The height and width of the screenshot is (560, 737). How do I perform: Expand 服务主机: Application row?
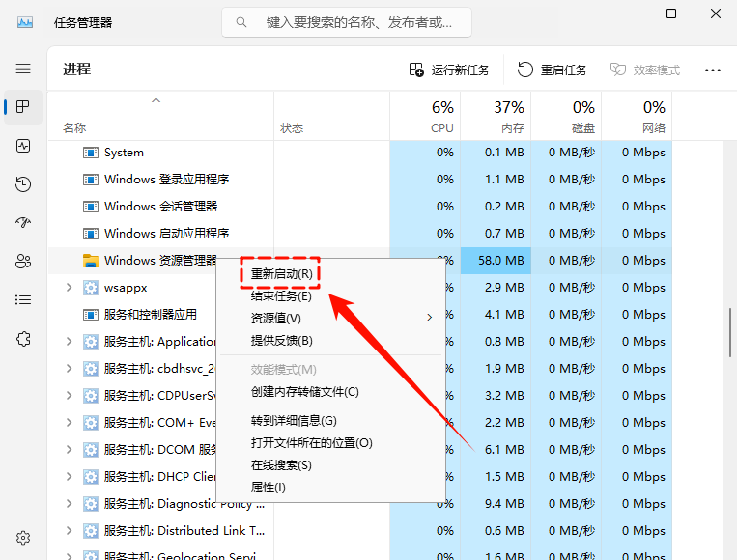tap(70, 341)
